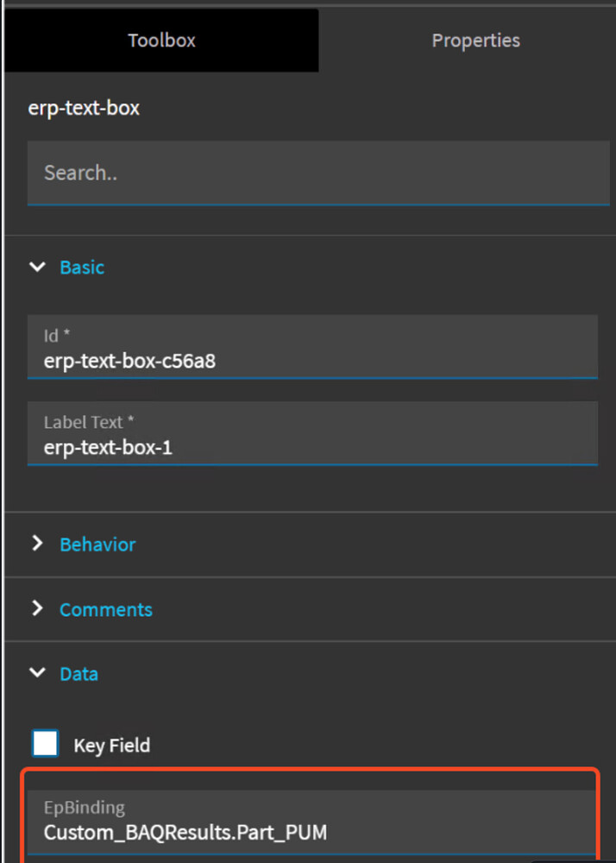Select the EpBinding field caption
Viewport: 616px width, 863px height.
click(85, 808)
